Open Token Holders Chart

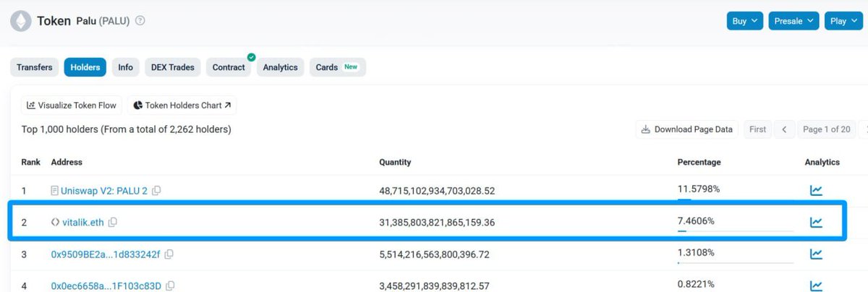coord(182,105)
